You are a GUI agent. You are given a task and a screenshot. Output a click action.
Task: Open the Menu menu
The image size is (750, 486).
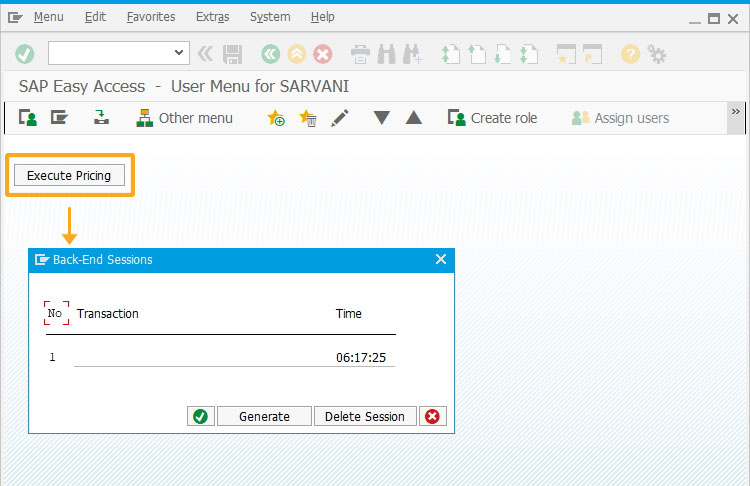48,17
